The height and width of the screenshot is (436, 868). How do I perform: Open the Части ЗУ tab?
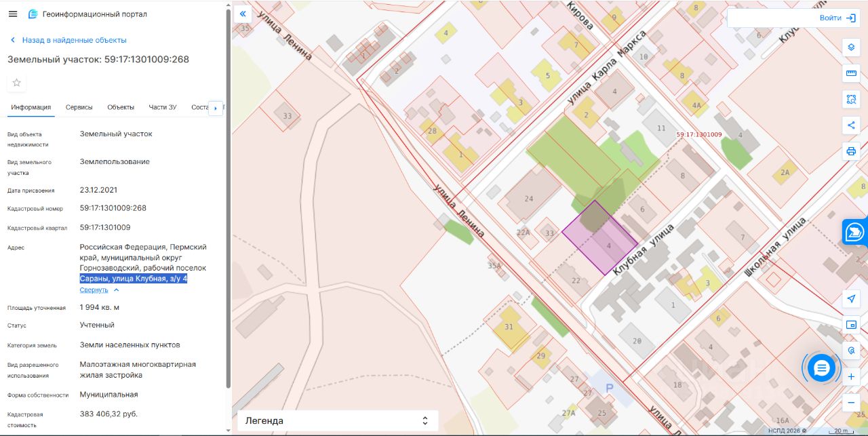pos(163,107)
